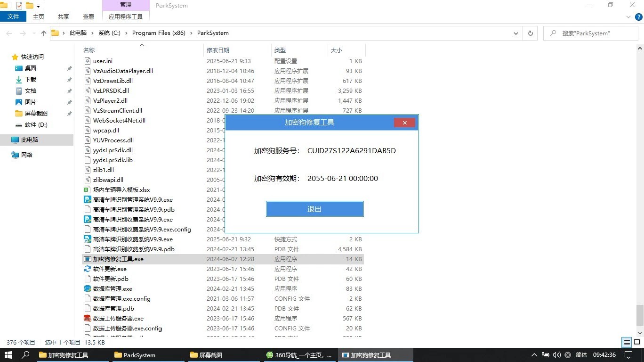Select the 场内车辆导入模板.xlsx spreadsheet icon
This screenshot has height=362, width=644.
pyautogui.click(x=87, y=190)
